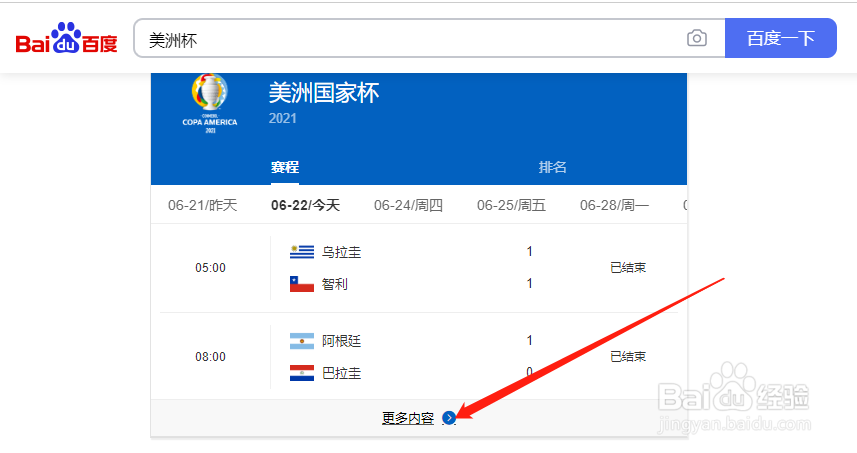Switch to the 排名 tab

[552, 167]
